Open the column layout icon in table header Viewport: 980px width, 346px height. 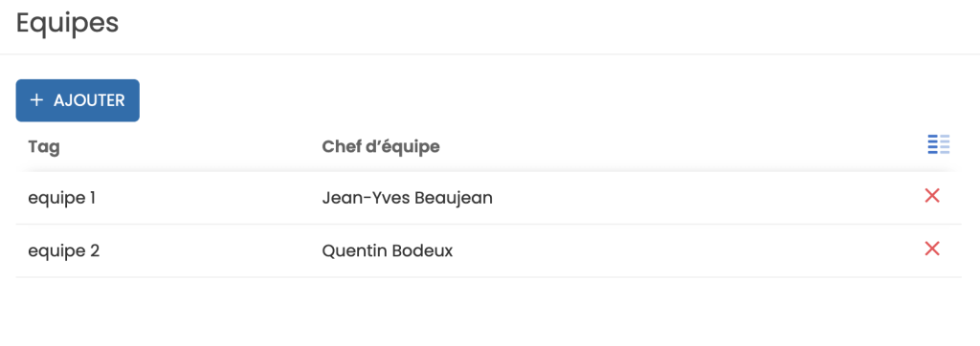pyautogui.click(x=938, y=144)
